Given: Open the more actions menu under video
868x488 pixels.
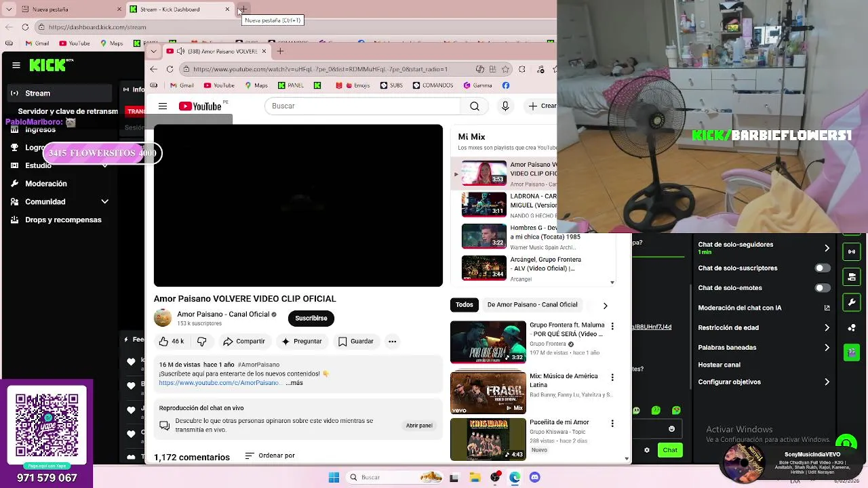Looking at the screenshot, I should [392, 342].
